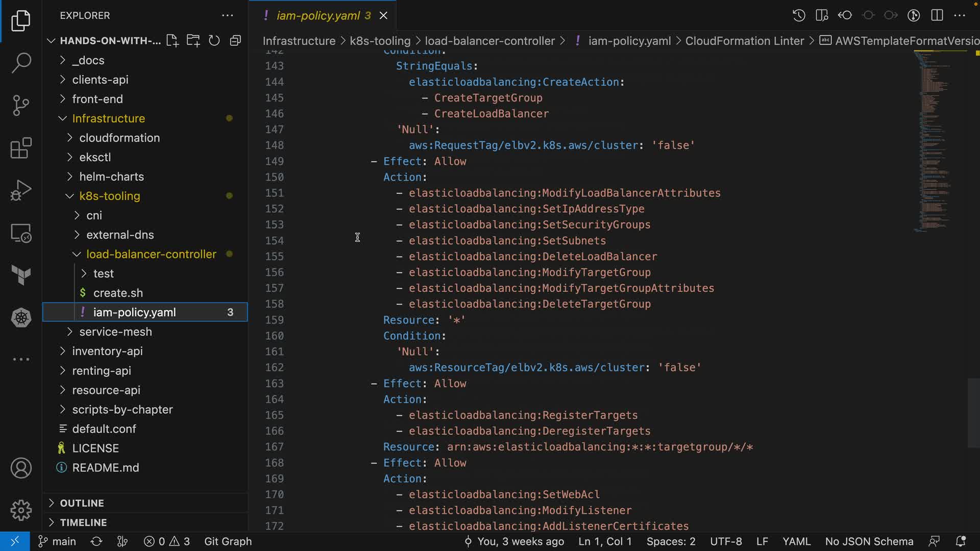This screenshot has height=551, width=980.
Task: Click the main branch button in status bar
Action: tap(57, 541)
